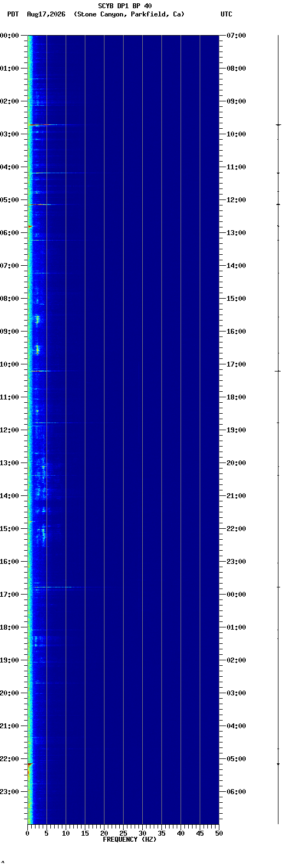Click the UTC time label '07:00'
302x868 pixels.
click(236, 36)
